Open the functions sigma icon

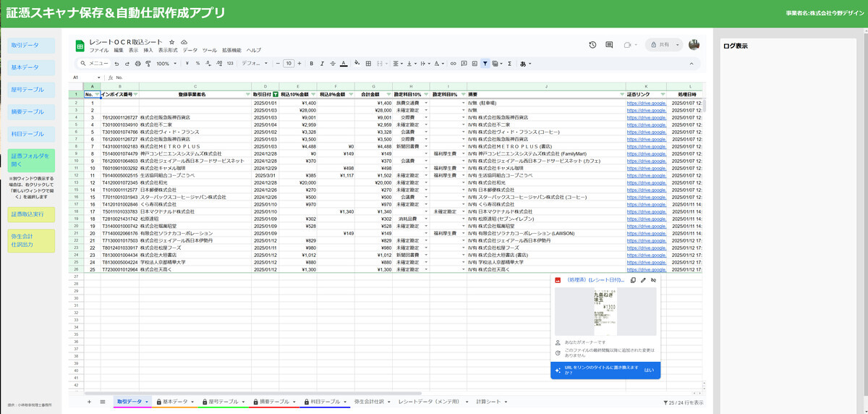point(509,64)
